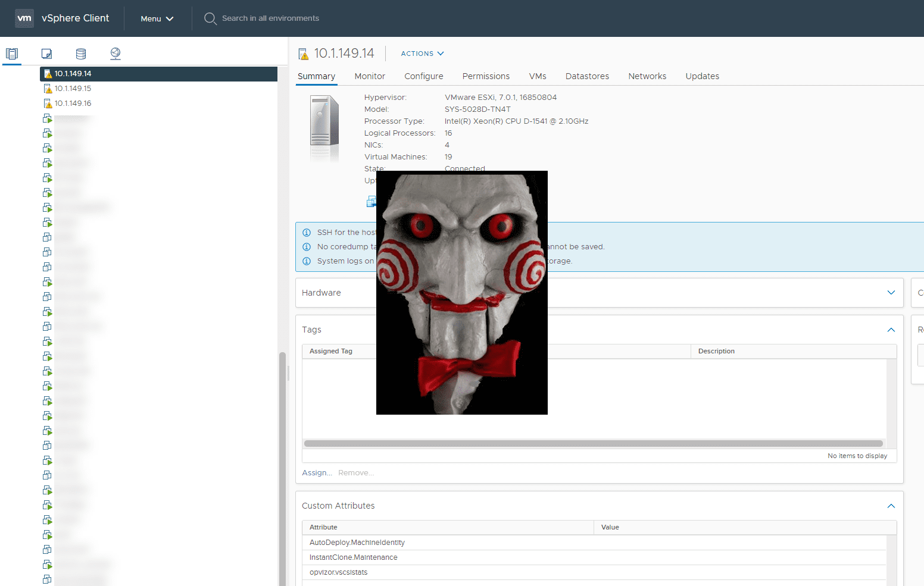Select host 10.1.149.15 in tree

pyautogui.click(x=73, y=89)
